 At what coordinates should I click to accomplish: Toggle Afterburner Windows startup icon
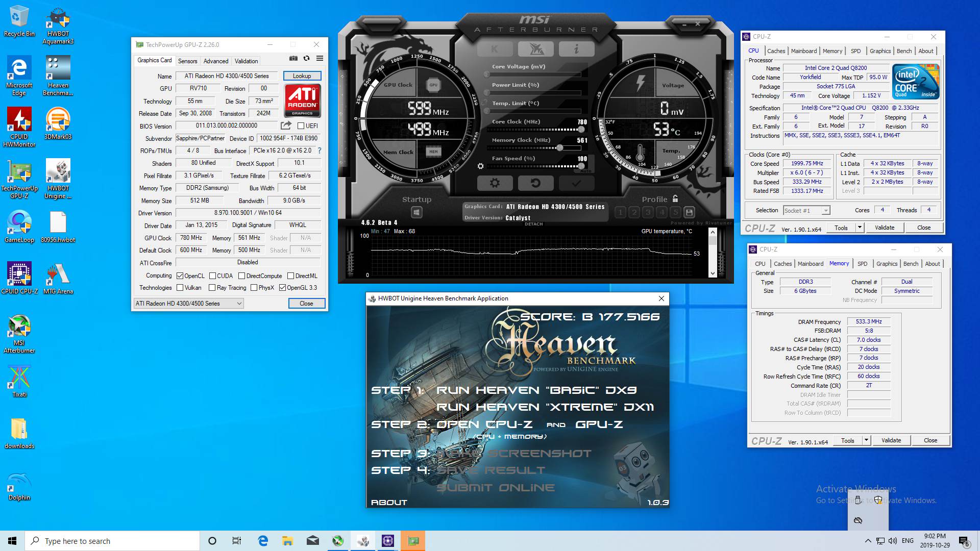tap(416, 212)
